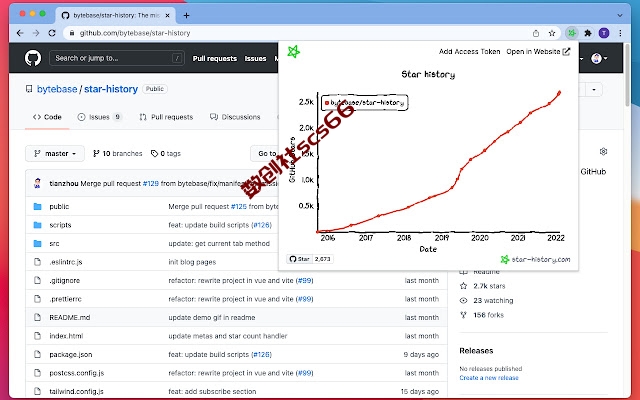Click the star count 2,673 in popup
Viewport: 640px width, 400px height.
coord(322,259)
